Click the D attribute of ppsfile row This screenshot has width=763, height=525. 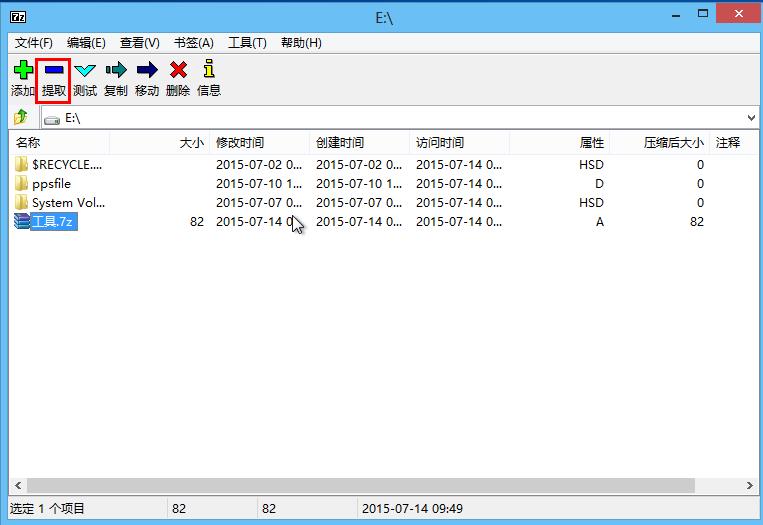[x=600, y=183]
